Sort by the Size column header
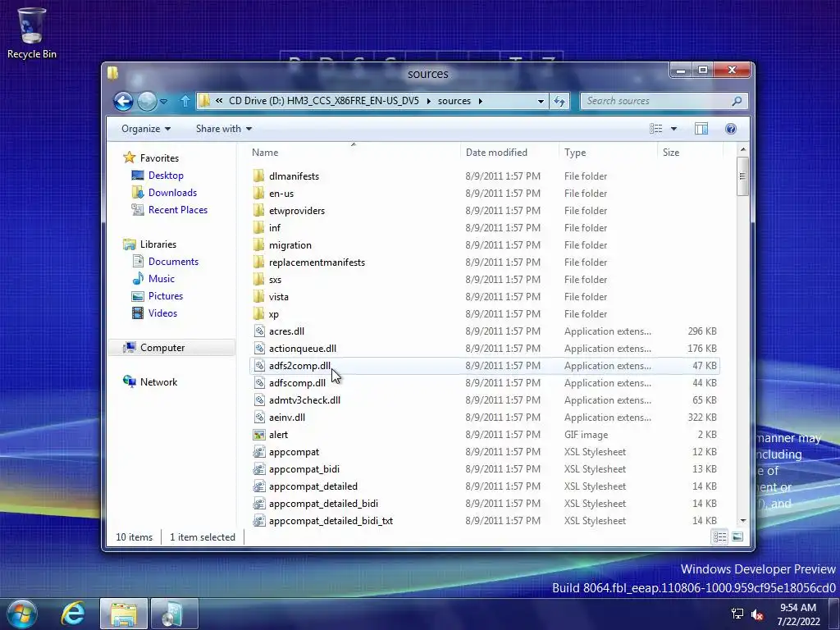 pos(690,152)
